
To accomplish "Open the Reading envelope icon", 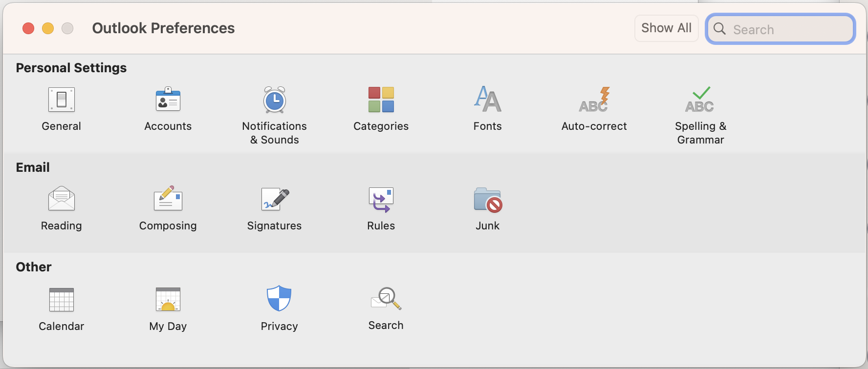I will pos(62,198).
